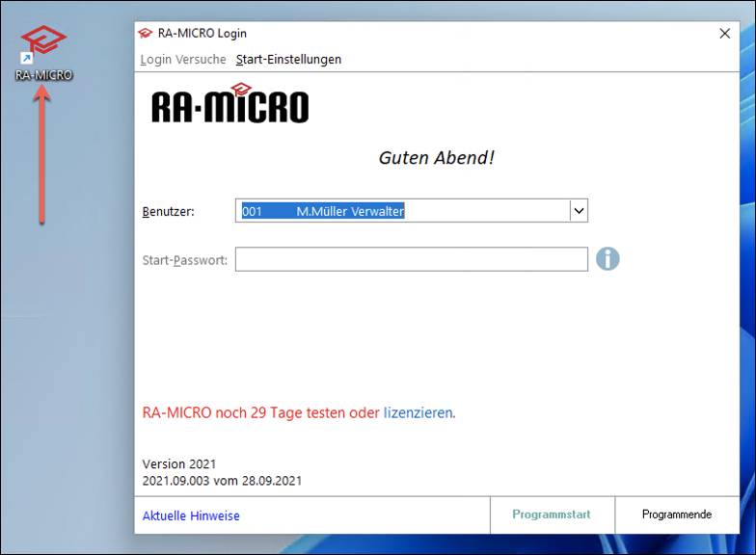756x555 pixels.
Task: Open the Start-Einstellungen menu
Action: [x=288, y=60]
